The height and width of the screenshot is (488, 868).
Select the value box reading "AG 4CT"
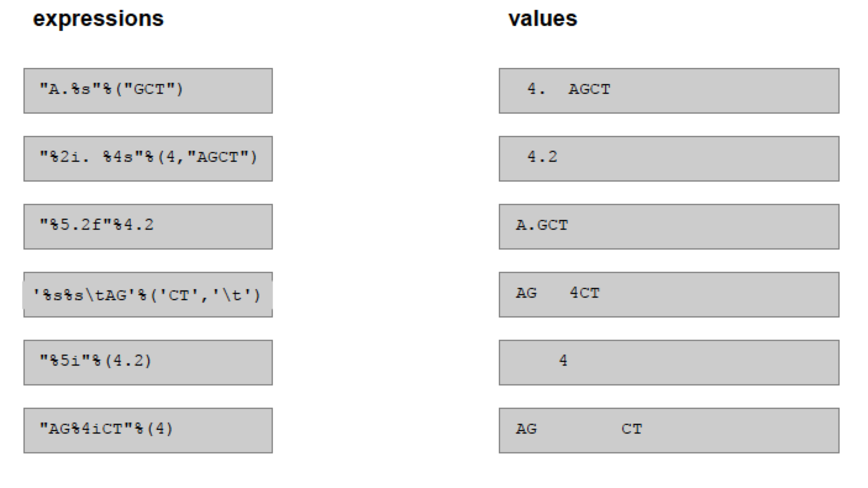[x=669, y=295]
